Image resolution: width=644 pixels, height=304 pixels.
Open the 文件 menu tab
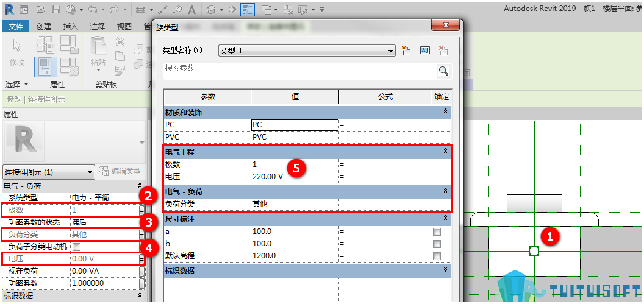pos(16,26)
